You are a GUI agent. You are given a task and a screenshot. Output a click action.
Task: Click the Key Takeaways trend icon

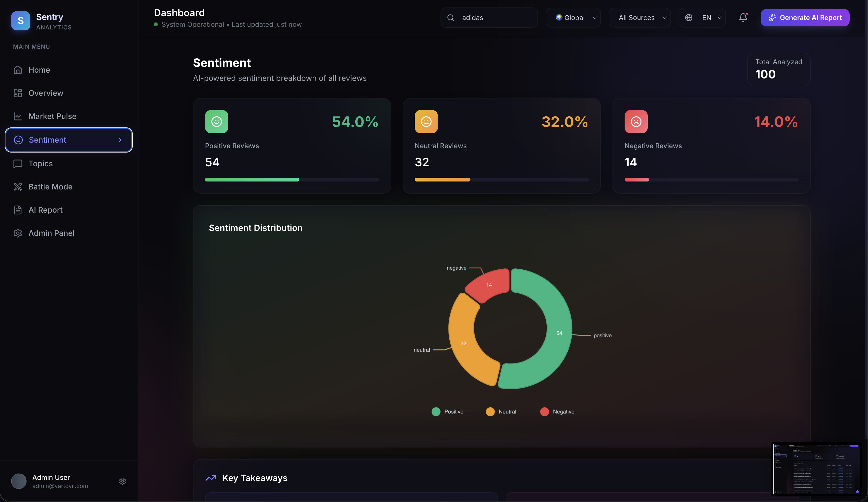(x=211, y=478)
